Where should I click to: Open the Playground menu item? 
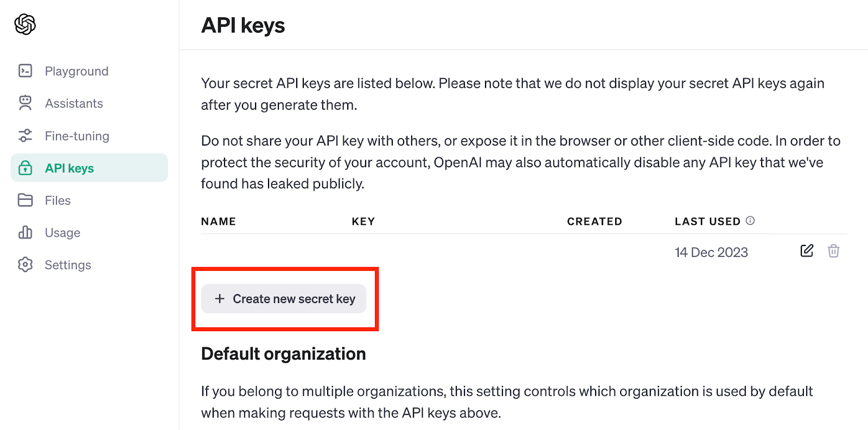76,71
